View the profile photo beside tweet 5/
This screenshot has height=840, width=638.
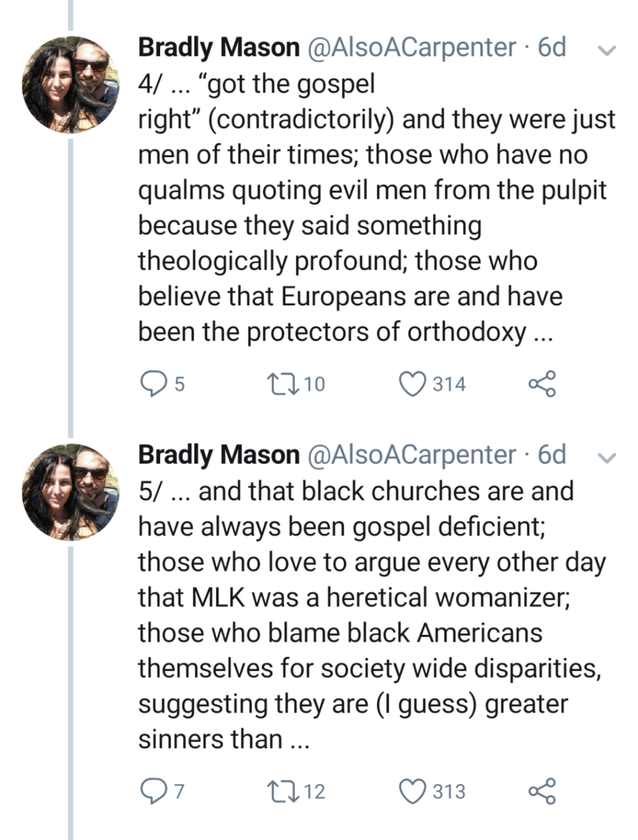(71, 492)
